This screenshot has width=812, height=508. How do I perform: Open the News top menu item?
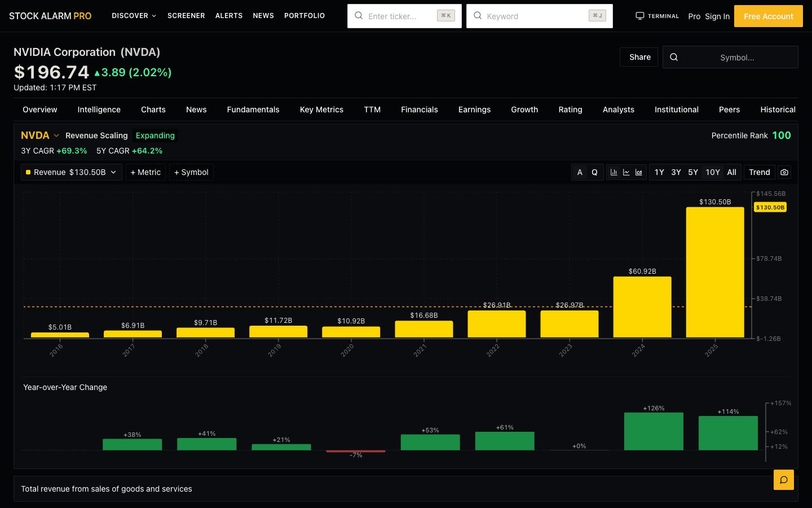(x=263, y=16)
